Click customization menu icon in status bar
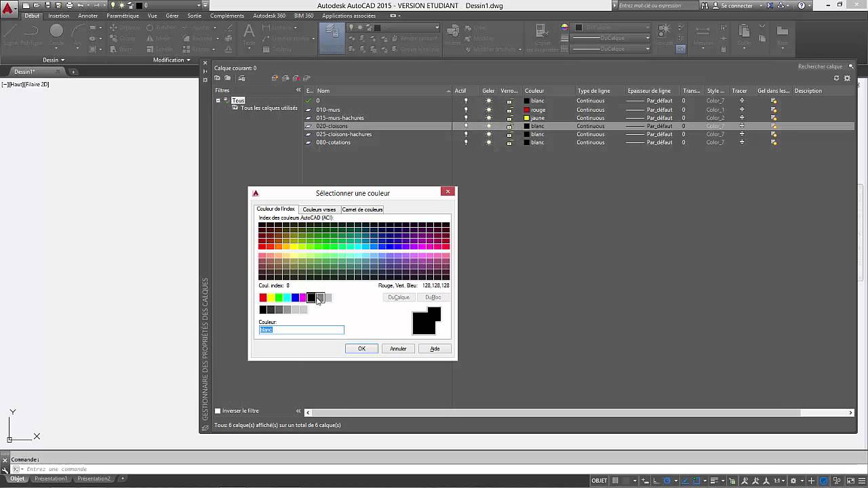Viewport: 868px width, 488px height. [862, 481]
